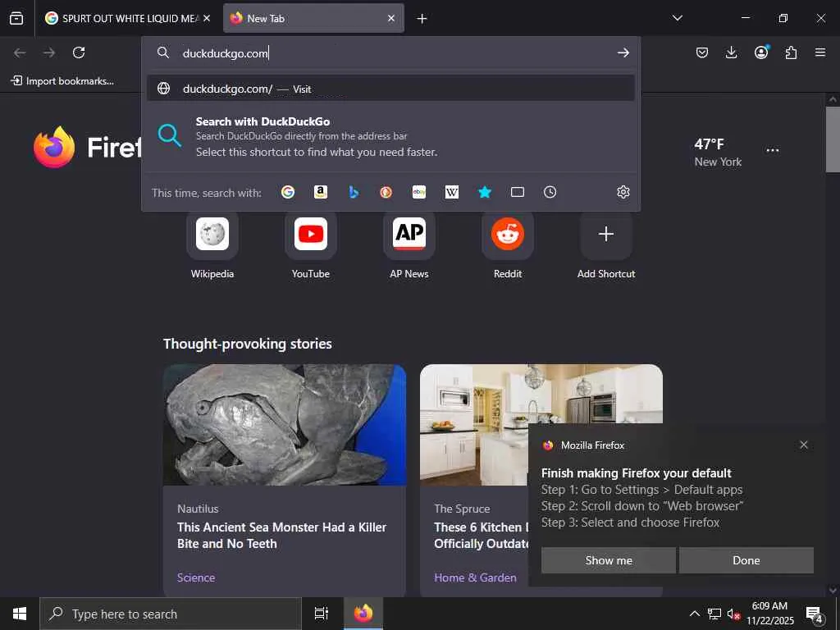Search this time with DuckDuckGo icon
840x630 pixels.
[x=386, y=192]
